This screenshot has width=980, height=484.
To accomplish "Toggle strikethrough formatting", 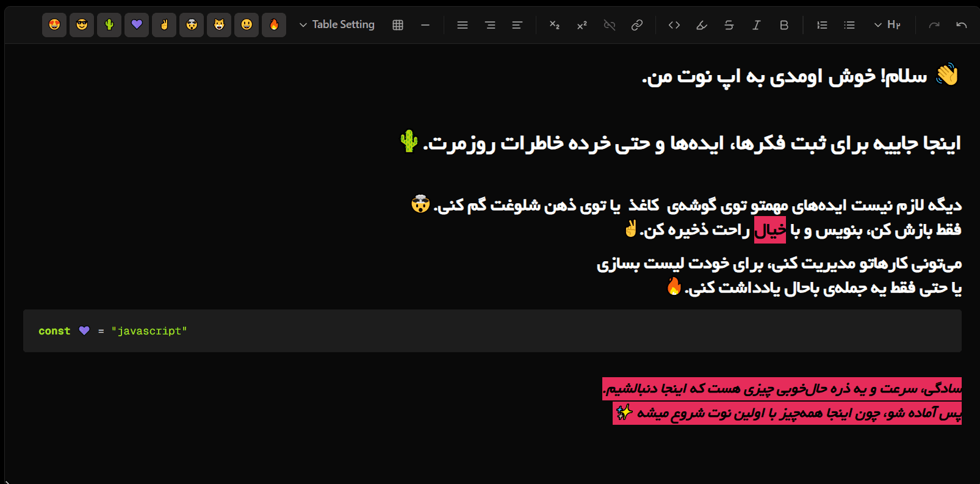I will pos(729,25).
